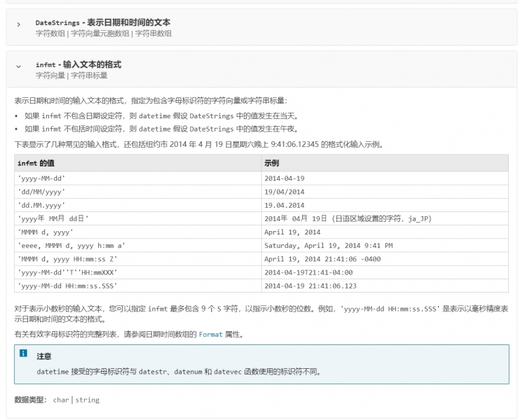The width and height of the screenshot is (520, 420).
Task: Click the 'dd.MM.yyyy' table cell
Action: point(41,205)
